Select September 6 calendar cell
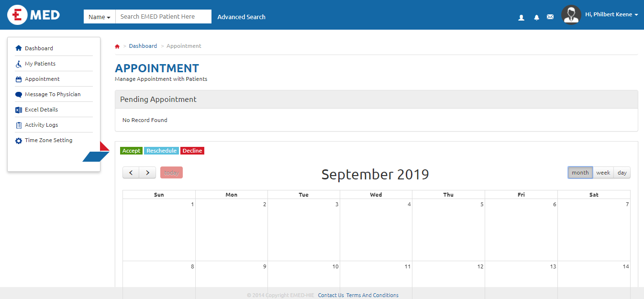The image size is (644, 299). coord(521,230)
